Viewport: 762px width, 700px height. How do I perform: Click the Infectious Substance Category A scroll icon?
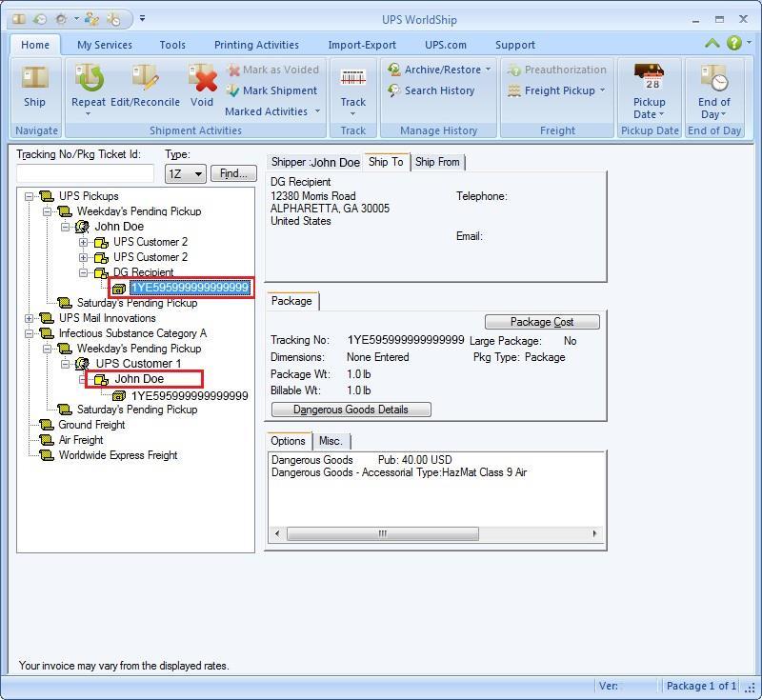click(47, 333)
